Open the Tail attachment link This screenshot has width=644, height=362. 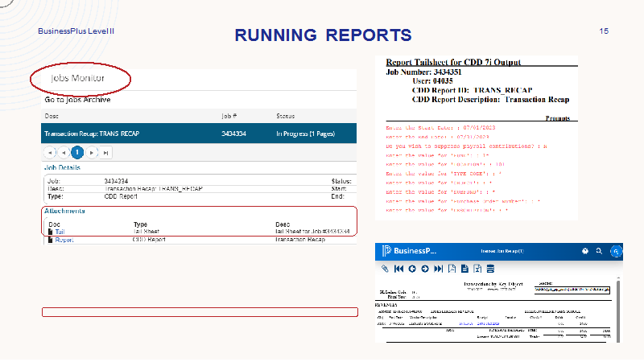[60, 232]
